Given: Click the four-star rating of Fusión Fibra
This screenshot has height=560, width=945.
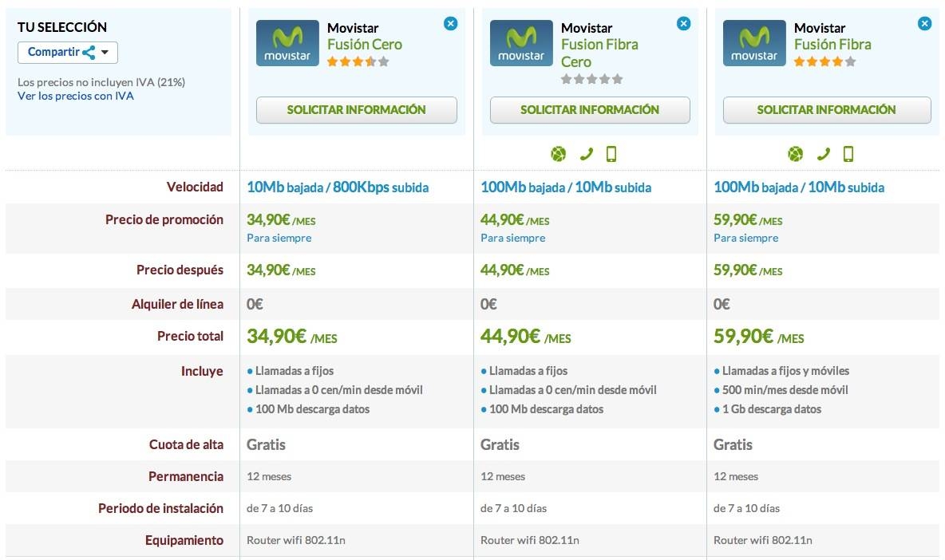Looking at the screenshot, I should (x=824, y=61).
